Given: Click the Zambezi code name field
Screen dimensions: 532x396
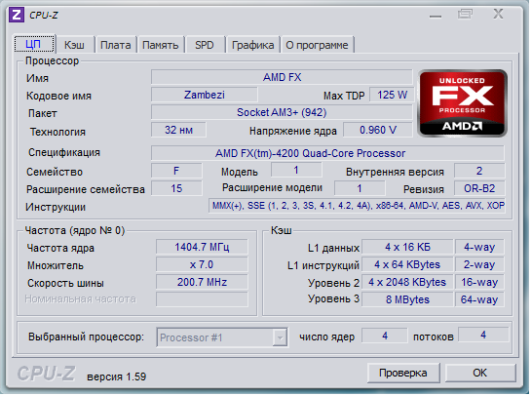Looking at the screenshot, I should tap(205, 95).
